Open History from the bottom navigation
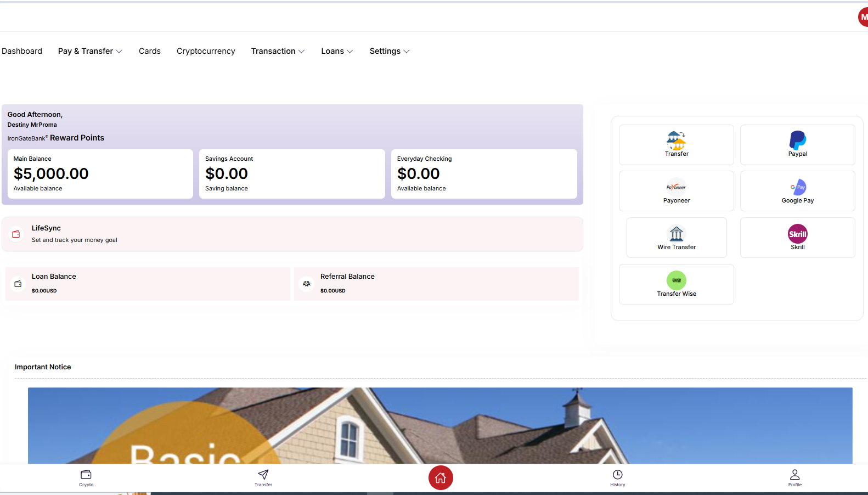Image resolution: width=868 pixels, height=495 pixels. pyautogui.click(x=617, y=477)
